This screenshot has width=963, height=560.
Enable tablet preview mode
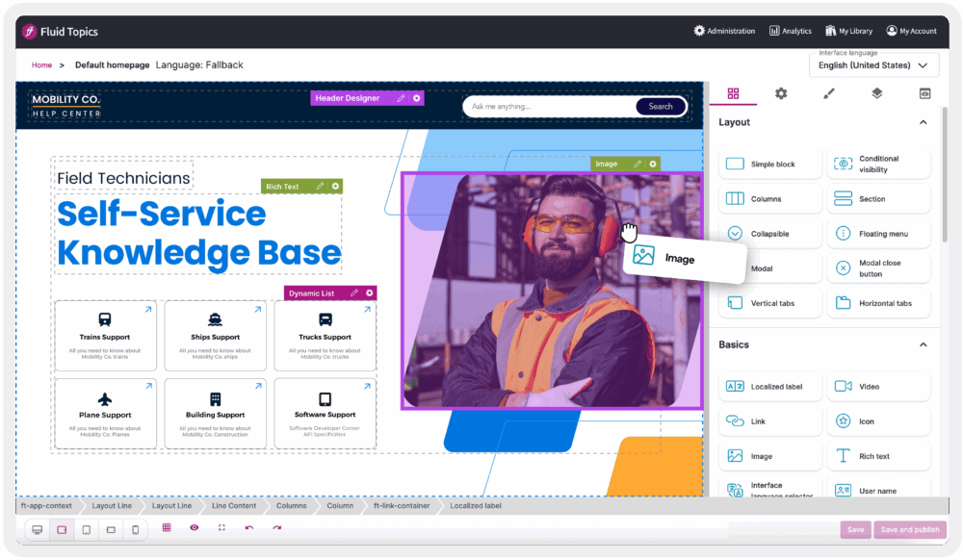pyautogui.click(x=86, y=529)
